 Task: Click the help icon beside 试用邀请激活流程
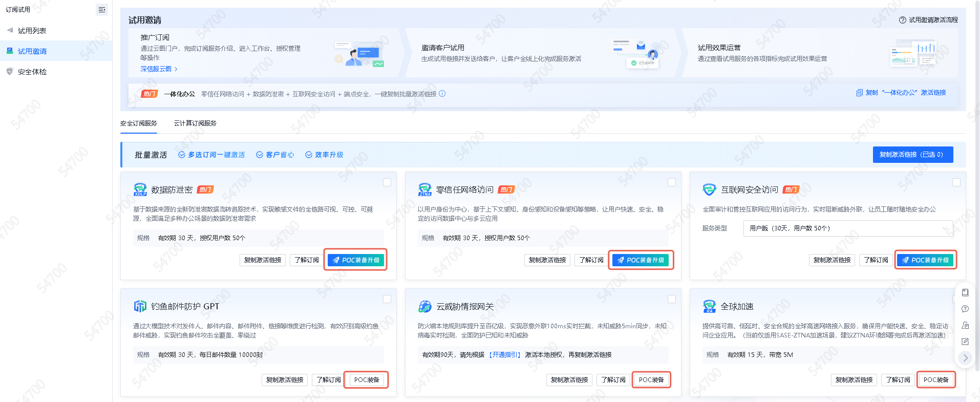click(902, 20)
